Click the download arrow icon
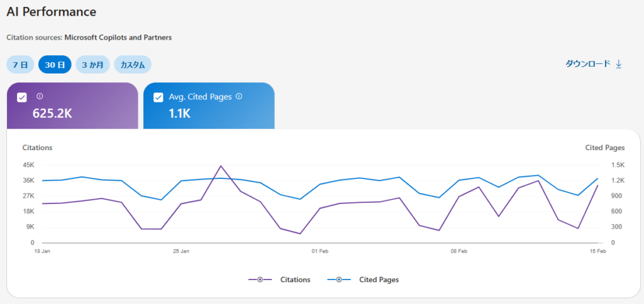The image size is (644, 304). [x=618, y=64]
